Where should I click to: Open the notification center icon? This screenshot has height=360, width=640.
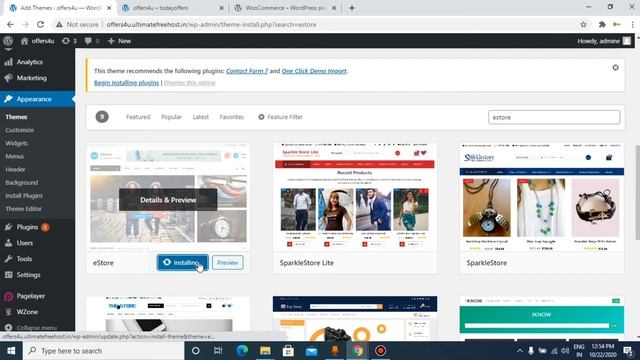(629, 351)
